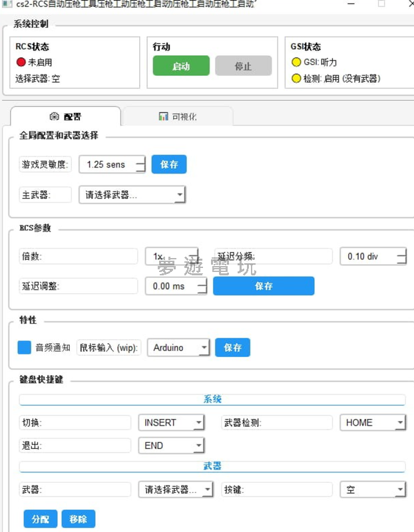Open the 主武器 weapon selection dropdown

[x=132, y=195]
